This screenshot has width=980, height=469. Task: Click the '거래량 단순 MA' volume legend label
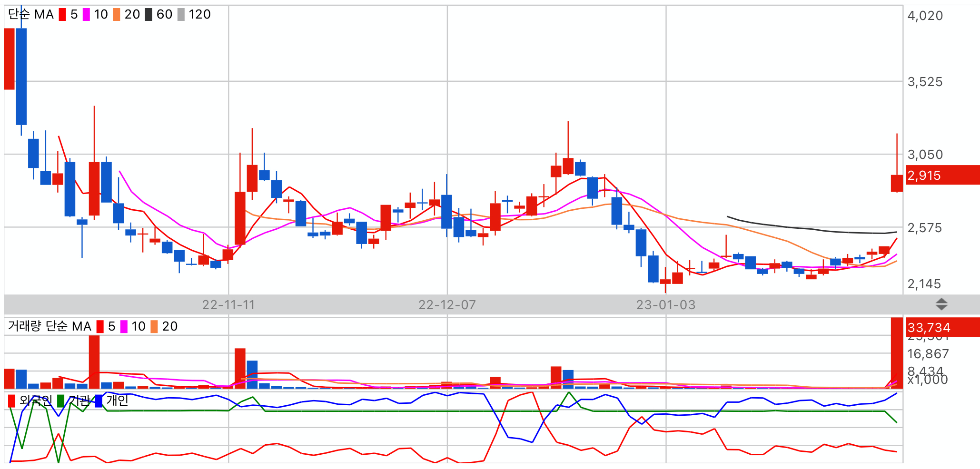click(x=49, y=326)
